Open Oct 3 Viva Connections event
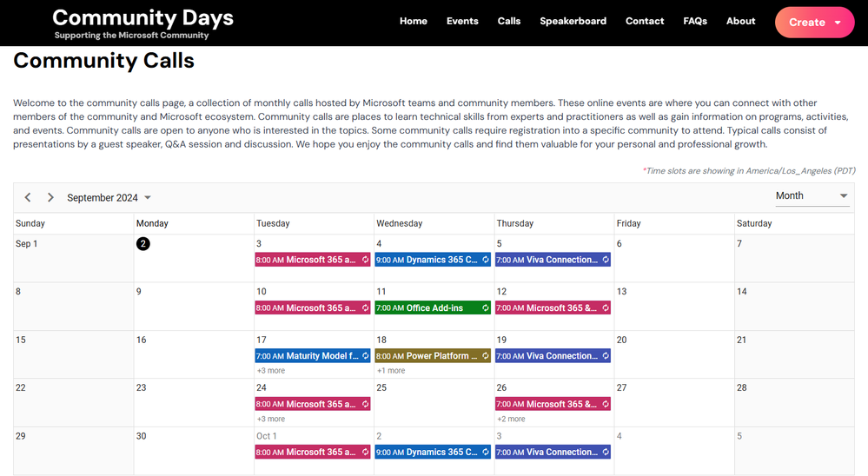This screenshot has width=868, height=476. pyautogui.click(x=553, y=453)
